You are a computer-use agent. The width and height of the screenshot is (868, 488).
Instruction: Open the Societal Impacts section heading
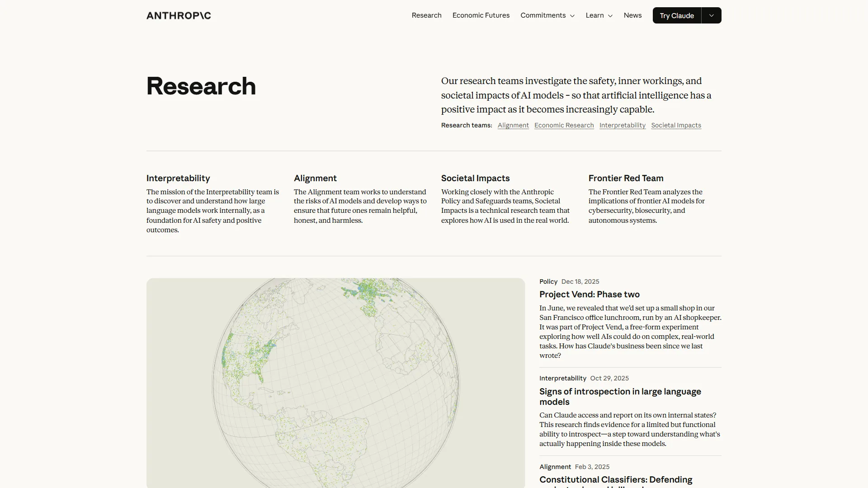(x=475, y=178)
